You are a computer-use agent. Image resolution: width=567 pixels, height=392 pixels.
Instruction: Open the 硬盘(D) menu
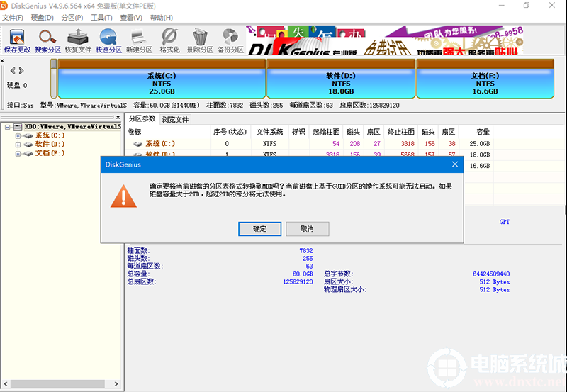[x=43, y=18]
